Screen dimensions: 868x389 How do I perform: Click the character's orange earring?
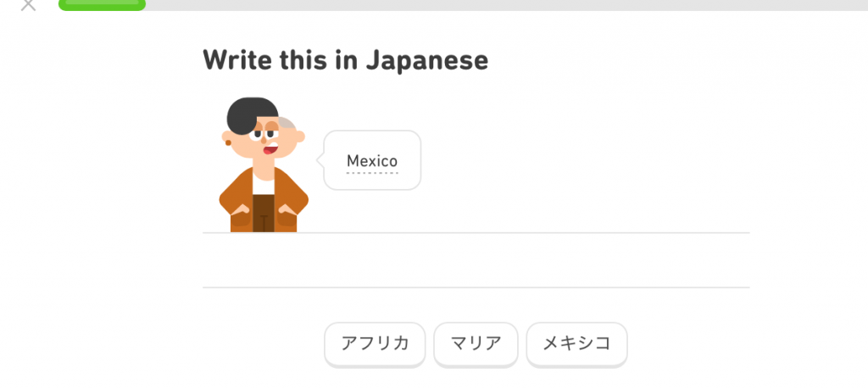pos(228,143)
